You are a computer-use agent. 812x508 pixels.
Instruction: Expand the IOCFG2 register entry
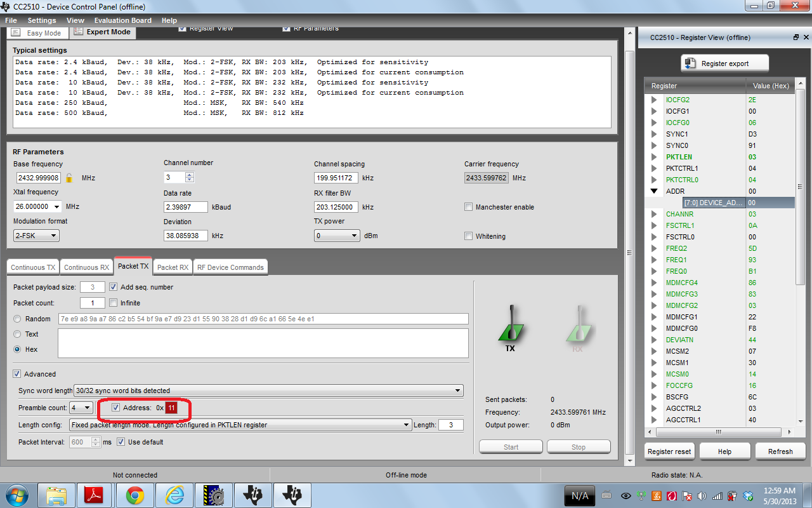pyautogui.click(x=654, y=100)
